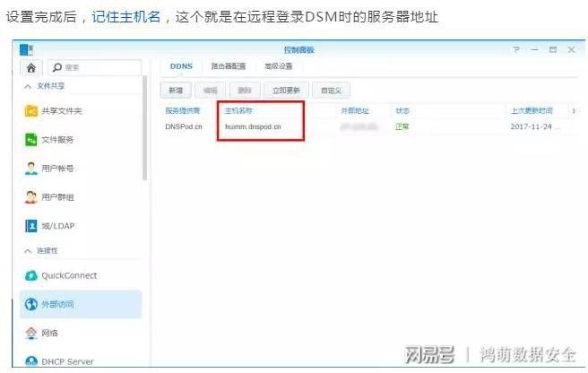Image resolution: width=588 pixels, height=373 pixels.
Task: Switch to the DDNS tab
Action: click(x=181, y=66)
